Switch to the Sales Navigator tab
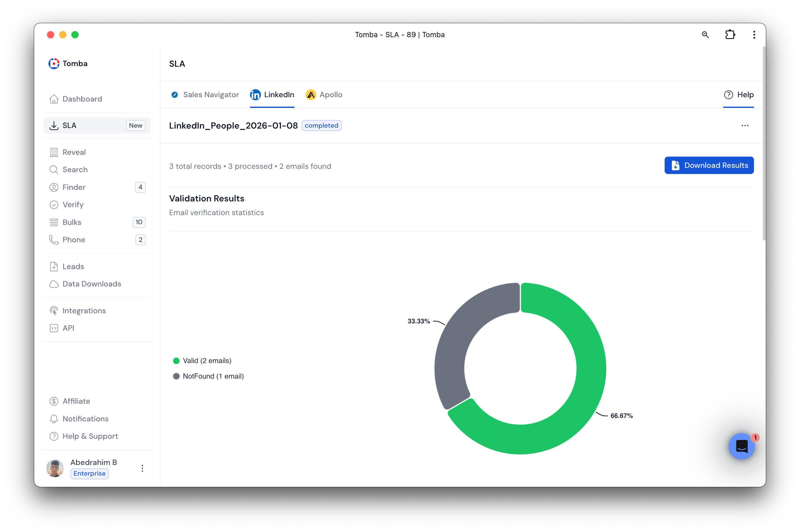 pyautogui.click(x=204, y=95)
